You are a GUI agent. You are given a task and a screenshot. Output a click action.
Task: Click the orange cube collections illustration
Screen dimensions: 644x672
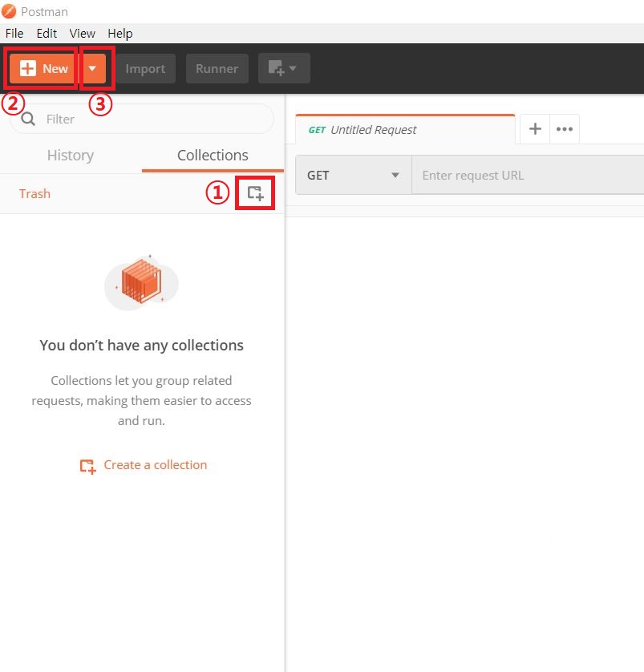pyautogui.click(x=141, y=282)
